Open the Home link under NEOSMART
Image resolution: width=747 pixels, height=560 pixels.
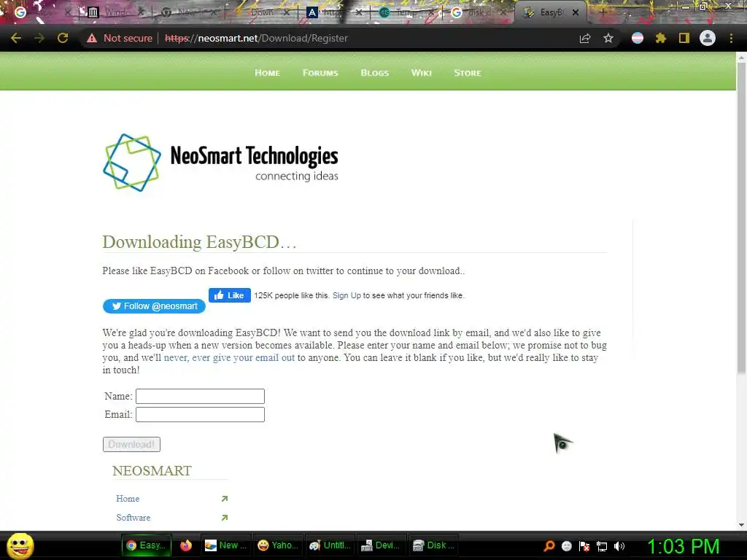click(x=128, y=499)
